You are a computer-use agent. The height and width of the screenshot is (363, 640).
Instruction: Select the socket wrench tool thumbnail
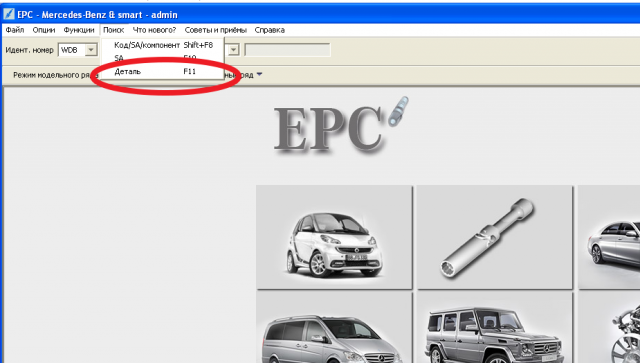pyautogui.click(x=495, y=237)
